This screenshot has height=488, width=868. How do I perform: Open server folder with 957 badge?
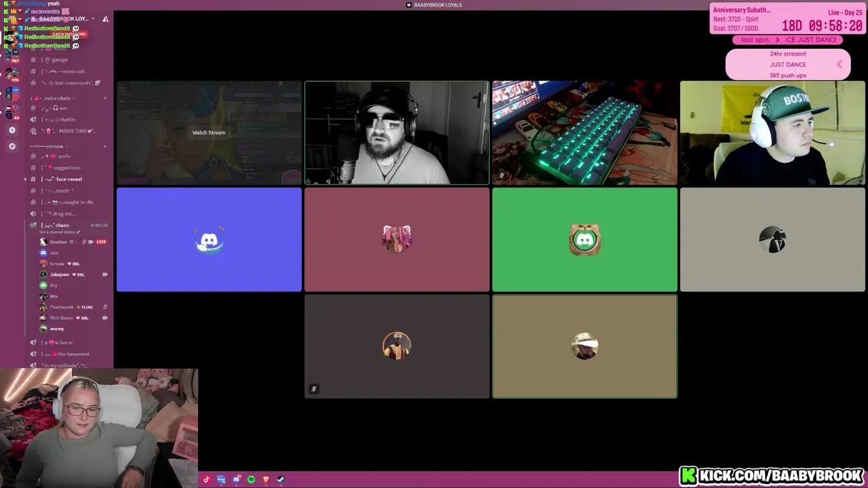[12, 55]
